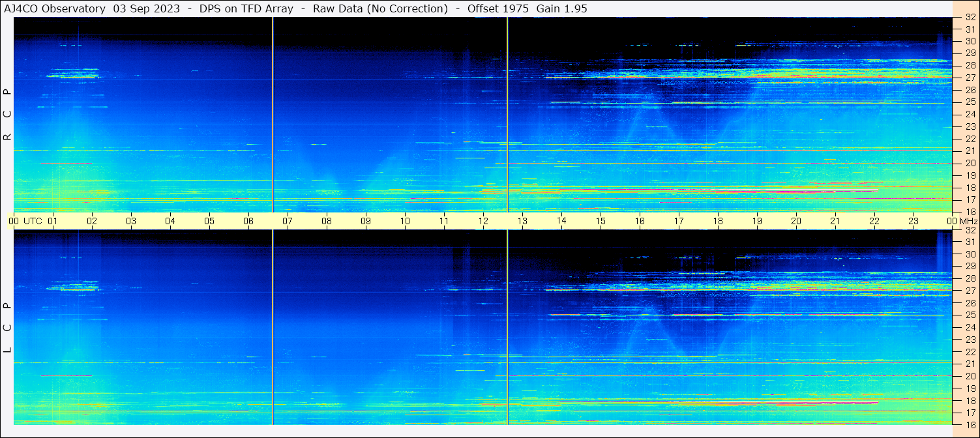Select the "03 Sep 2023" date text
Viewport: 980px width, 438px height.
[146, 8]
